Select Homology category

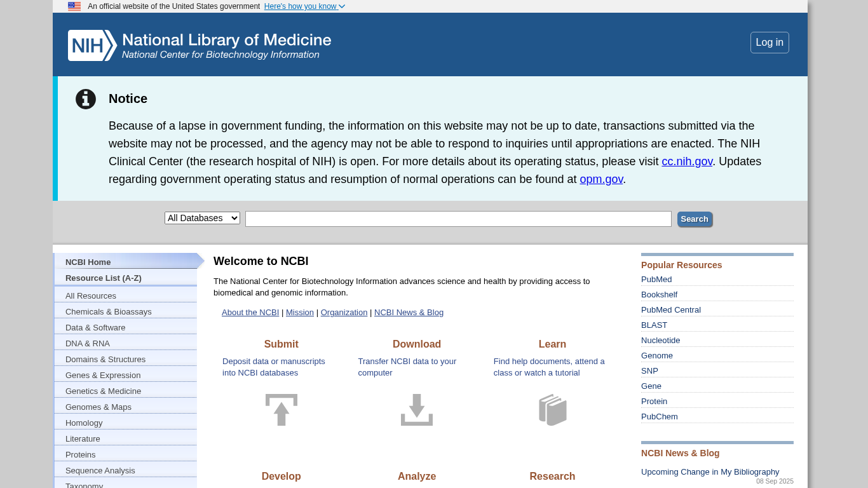pyautogui.click(x=126, y=423)
